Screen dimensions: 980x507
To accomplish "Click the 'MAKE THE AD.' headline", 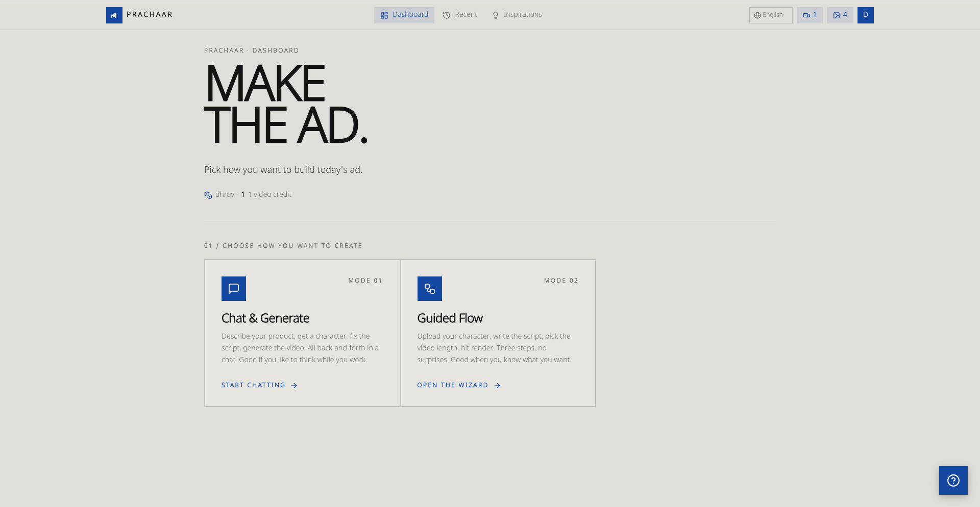I will [286, 104].
